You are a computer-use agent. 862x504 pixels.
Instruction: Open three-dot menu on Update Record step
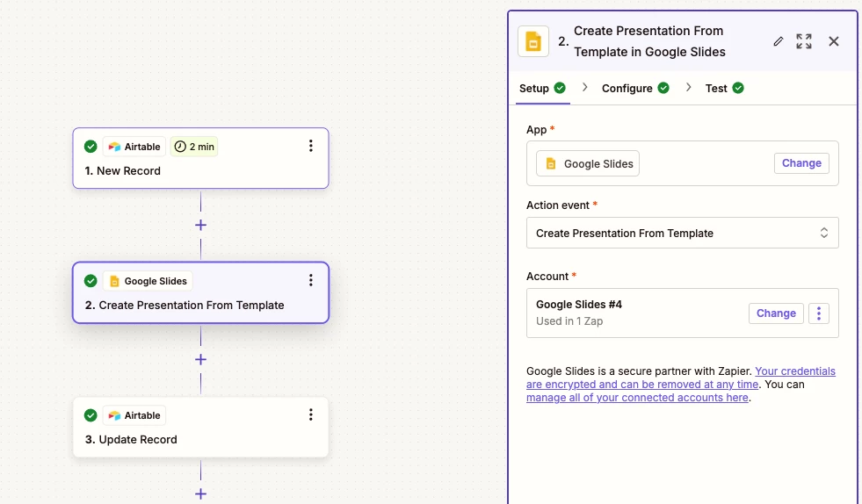[310, 414]
